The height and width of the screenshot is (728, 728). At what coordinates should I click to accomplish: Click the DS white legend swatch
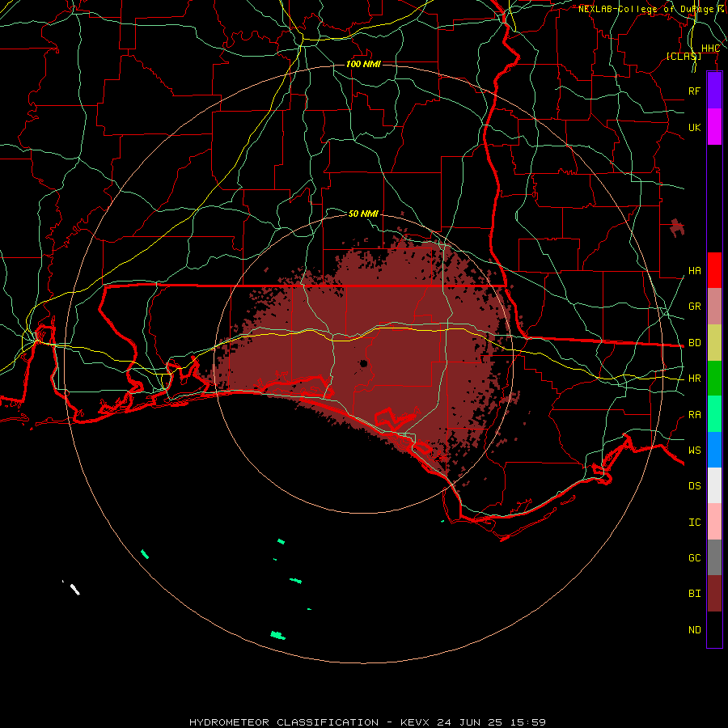714,485
